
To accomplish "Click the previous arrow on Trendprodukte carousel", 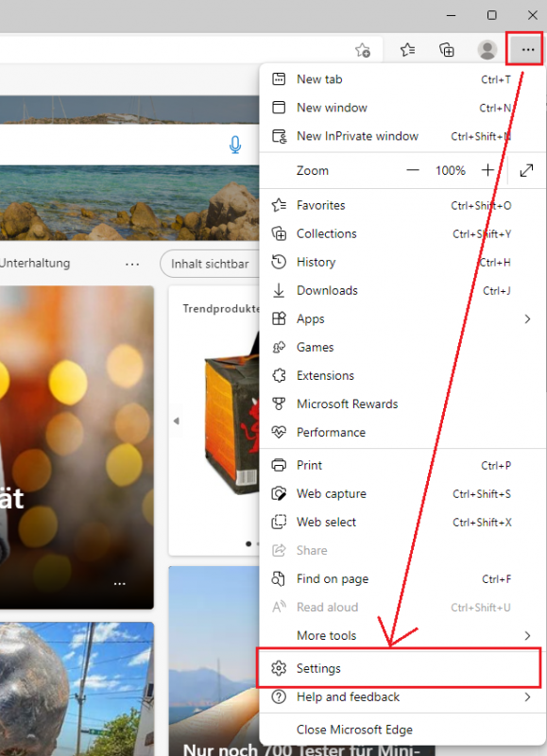I will pos(177,421).
